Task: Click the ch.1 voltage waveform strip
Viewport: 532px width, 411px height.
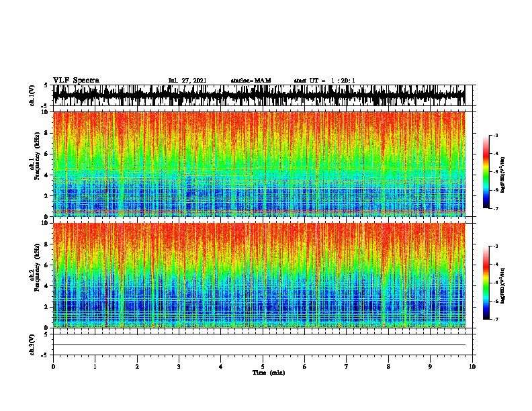Action: (259, 95)
